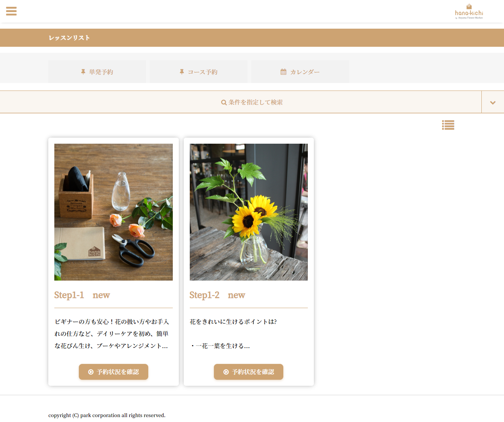Open the 条件を指定して検索 search panel
The image size is (504, 422).
coord(255,102)
